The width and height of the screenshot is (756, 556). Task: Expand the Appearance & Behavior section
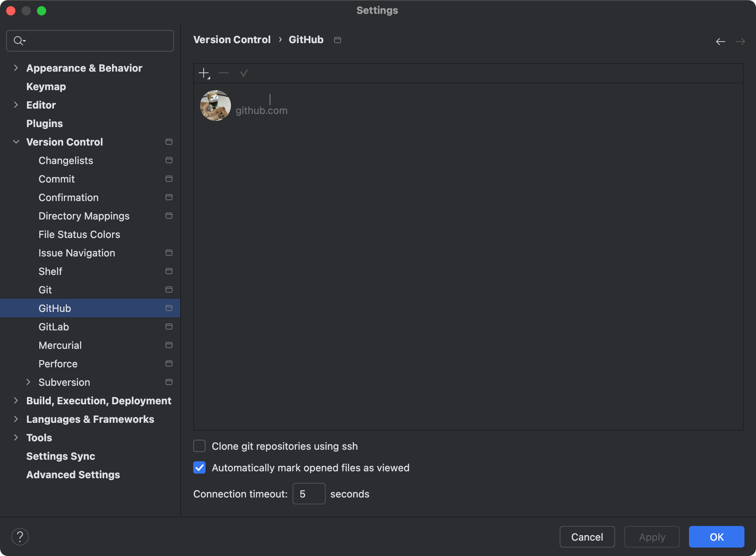16,68
